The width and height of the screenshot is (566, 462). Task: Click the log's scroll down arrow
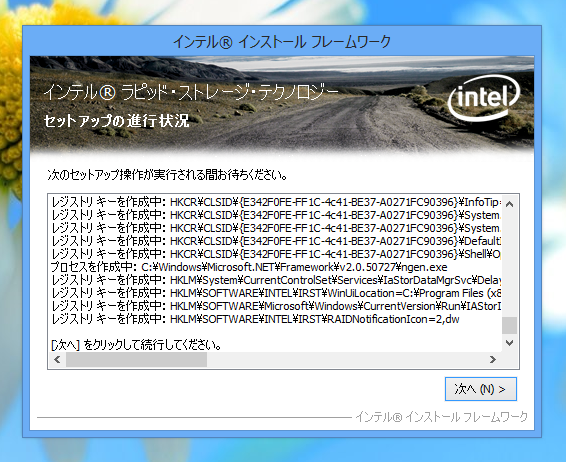click(x=509, y=343)
